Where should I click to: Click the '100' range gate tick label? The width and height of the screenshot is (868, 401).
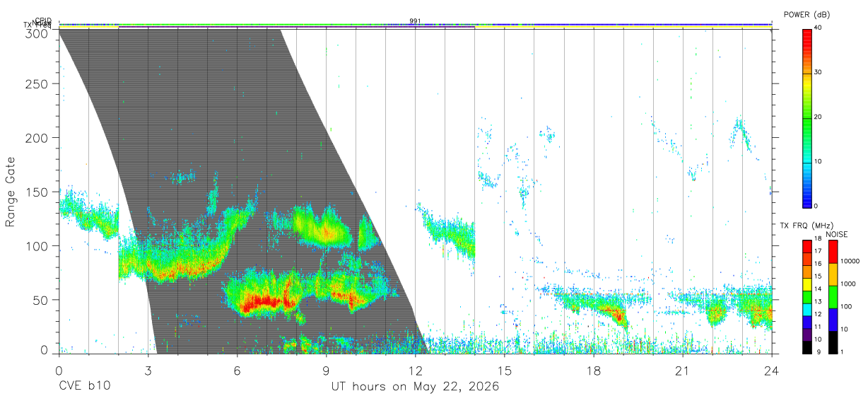click(x=38, y=246)
